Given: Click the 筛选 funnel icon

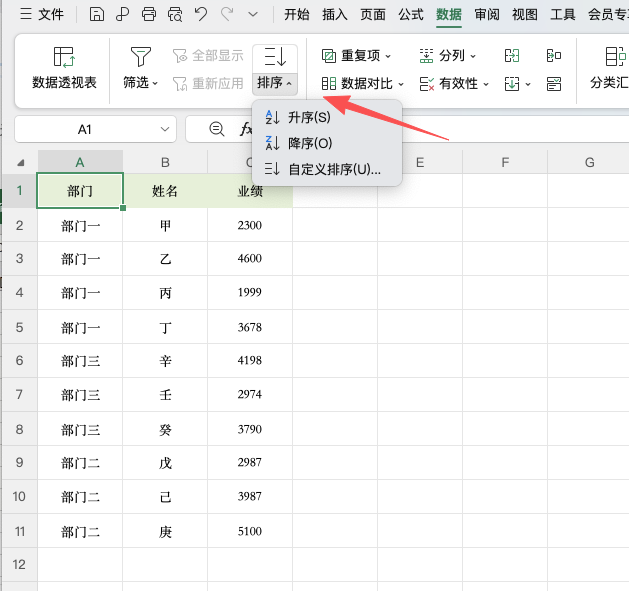Looking at the screenshot, I should [x=141, y=57].
